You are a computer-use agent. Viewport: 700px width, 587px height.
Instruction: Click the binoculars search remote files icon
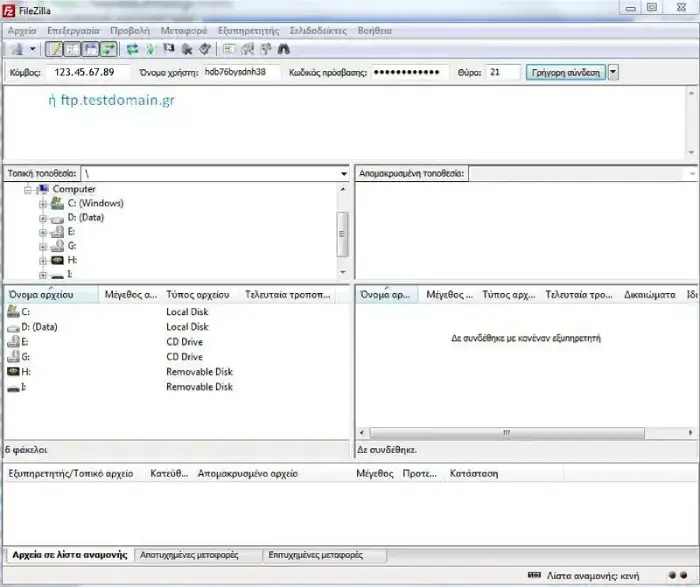coord(284,49)
